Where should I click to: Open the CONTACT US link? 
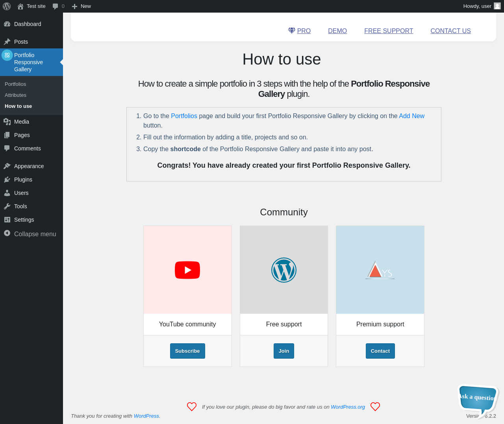point(450,31)
